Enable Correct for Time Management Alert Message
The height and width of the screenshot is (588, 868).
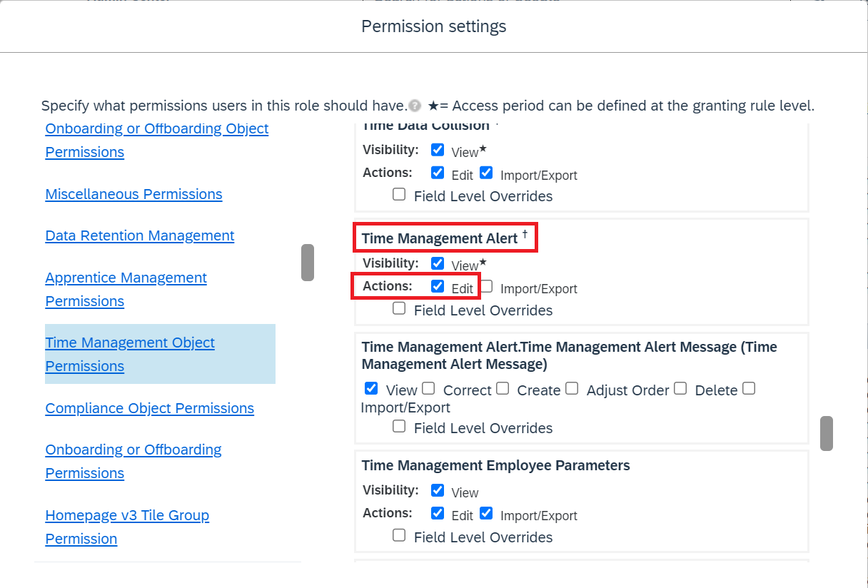[x=428, y=388]
